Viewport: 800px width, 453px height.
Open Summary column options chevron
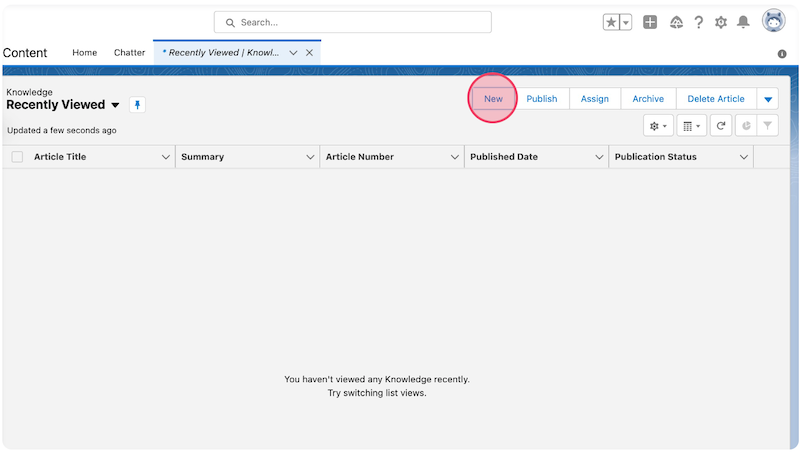[310, 157]
